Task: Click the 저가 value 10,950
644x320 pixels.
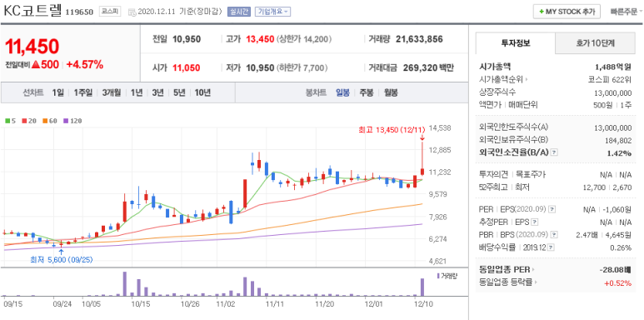Action: [x=260, y=67]
